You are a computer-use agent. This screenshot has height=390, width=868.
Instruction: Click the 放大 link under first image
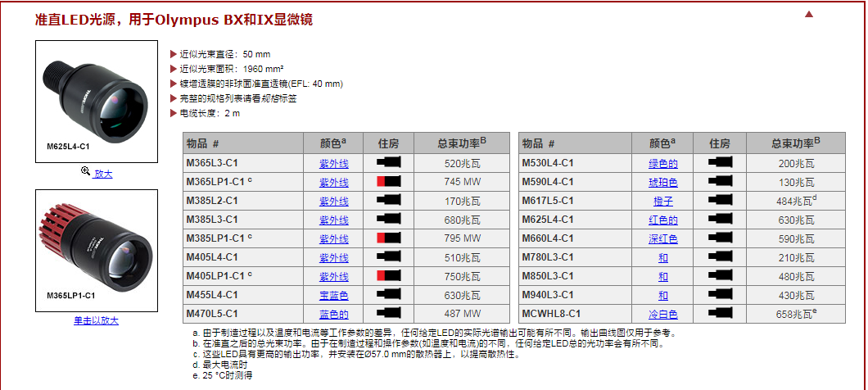pos(103,174)
